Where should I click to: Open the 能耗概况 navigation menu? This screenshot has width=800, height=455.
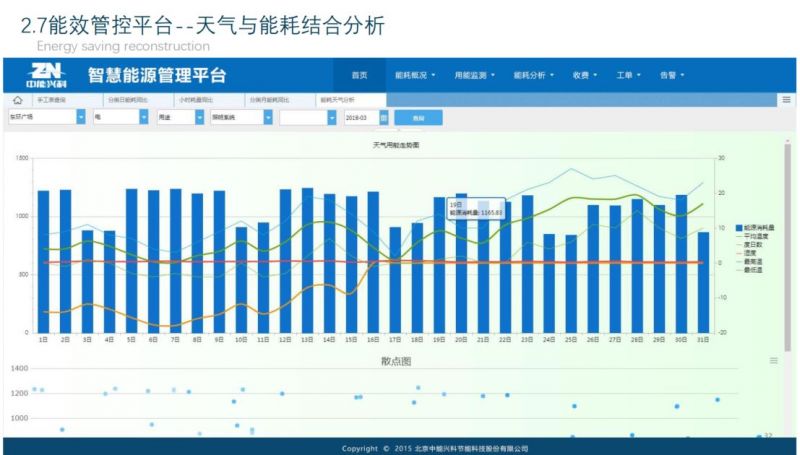pyautogui.click(x=415, y=75)
